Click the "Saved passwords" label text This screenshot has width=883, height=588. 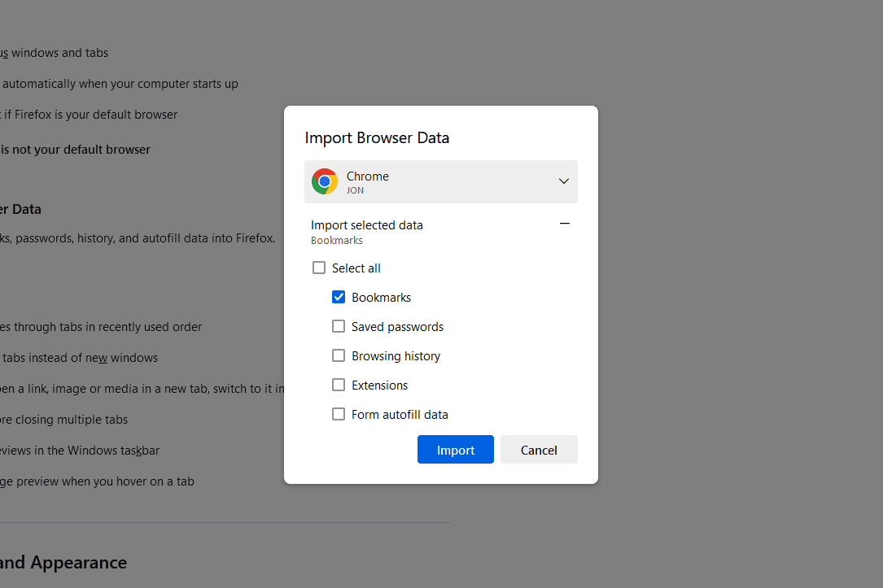pyautogui.click(x=397, y=327)
